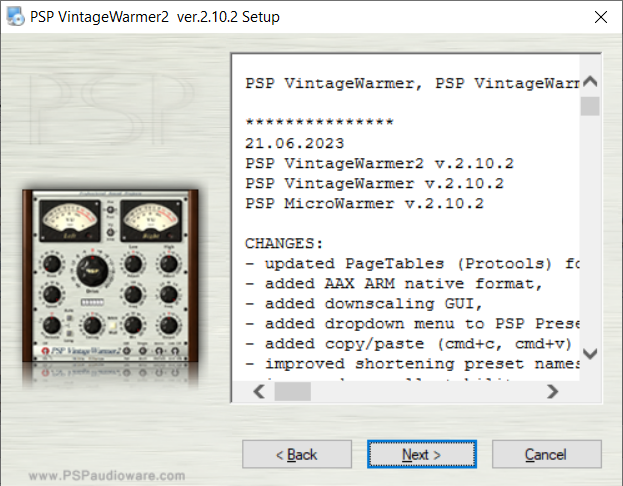This screenshot has height=486, width=623.
Task: Click the scroll down arrow of the changelog
Action: tap(590, 354)
